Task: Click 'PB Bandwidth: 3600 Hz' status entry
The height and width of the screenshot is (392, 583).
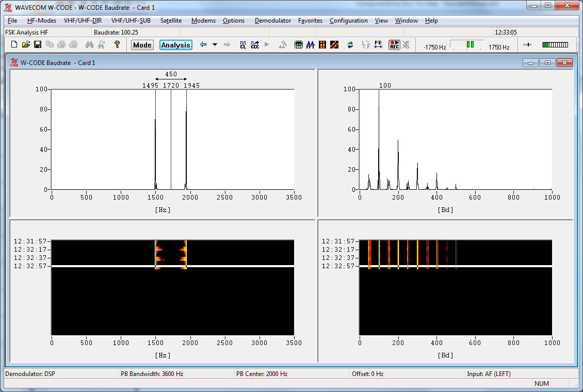Action: click(152, 374)
